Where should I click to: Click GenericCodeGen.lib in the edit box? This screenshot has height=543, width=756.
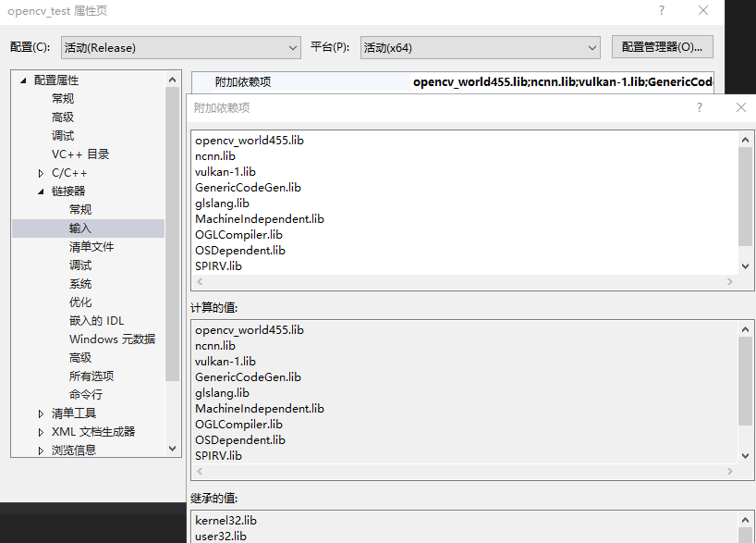(x=248, y=188)
